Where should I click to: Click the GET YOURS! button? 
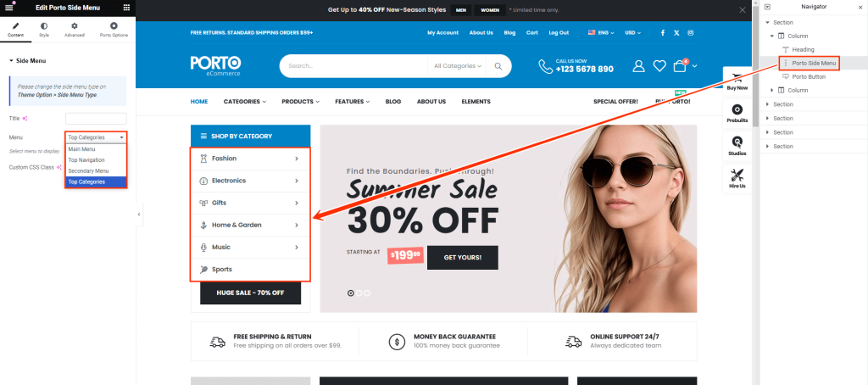click(x=462, y=258)
